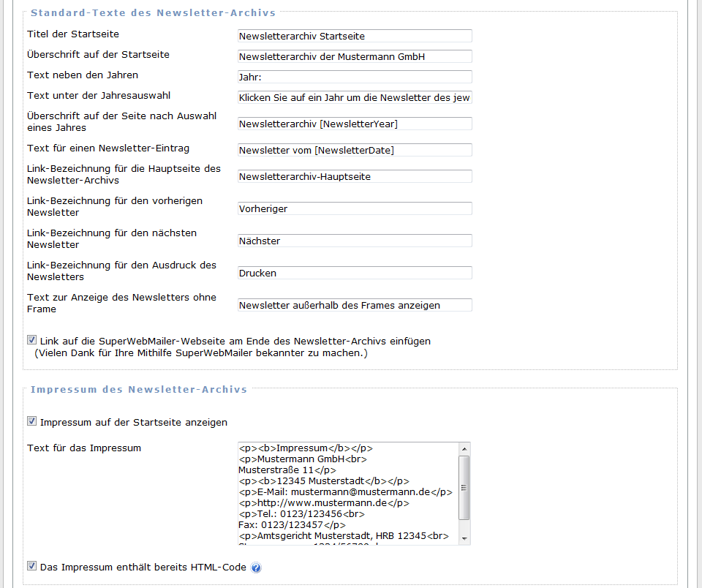Click the 'Standard-Texte des Newsletter-Archivs' heading

tap(153, 13)
